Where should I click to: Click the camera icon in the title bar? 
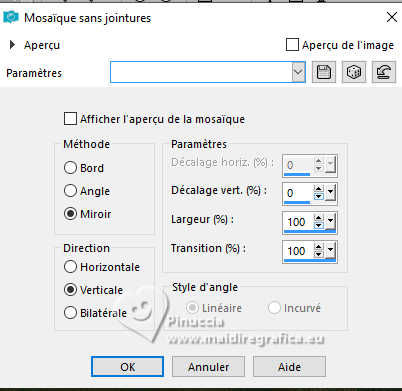coord(11,17)
